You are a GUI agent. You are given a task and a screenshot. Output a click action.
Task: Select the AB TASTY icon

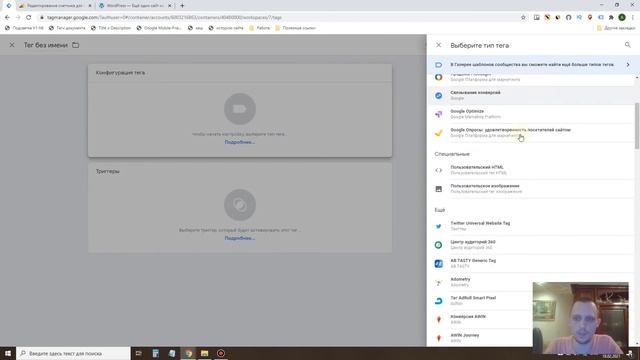pyautogui.click(x=438, y=264)
